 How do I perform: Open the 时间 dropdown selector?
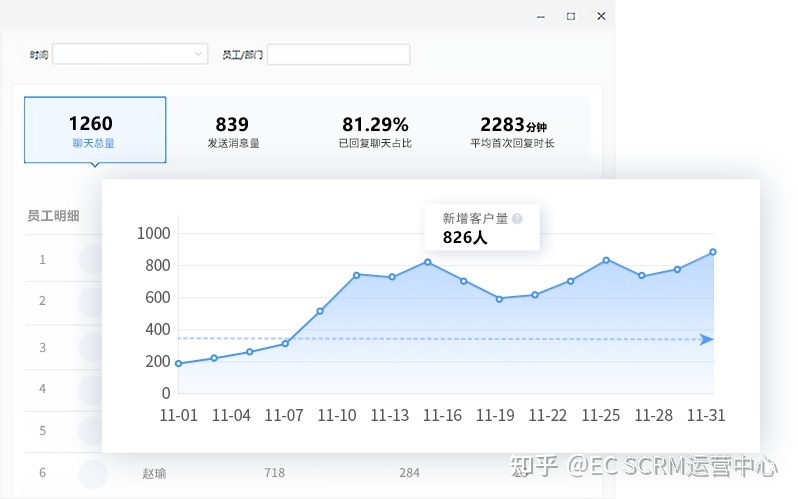[130, 54]
